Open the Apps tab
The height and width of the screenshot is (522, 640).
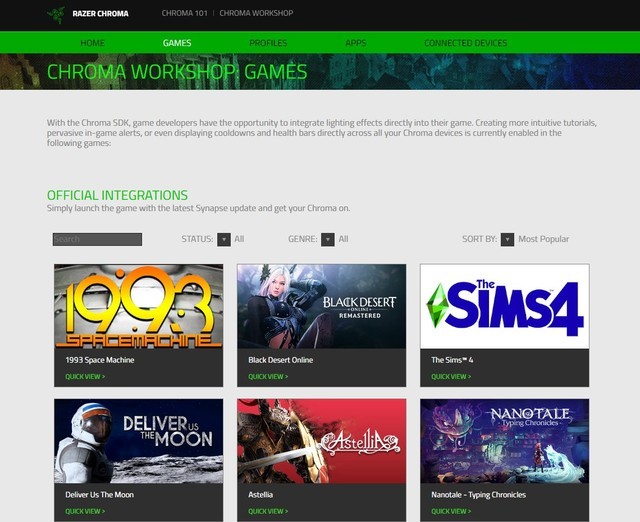click(x=356, y=43)
